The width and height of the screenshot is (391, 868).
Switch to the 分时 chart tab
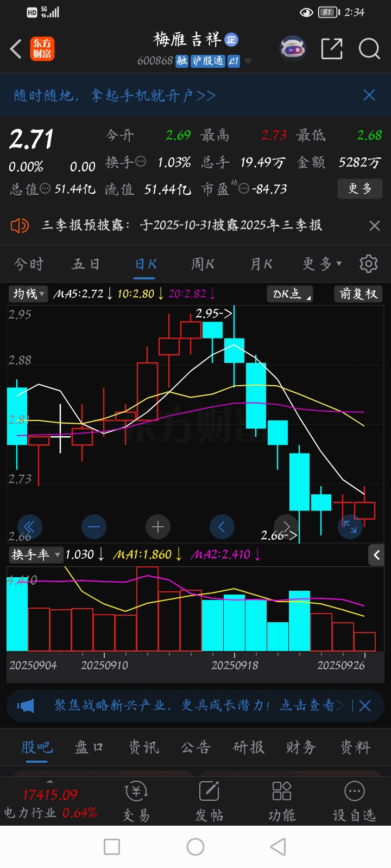[x=28, y=264]
